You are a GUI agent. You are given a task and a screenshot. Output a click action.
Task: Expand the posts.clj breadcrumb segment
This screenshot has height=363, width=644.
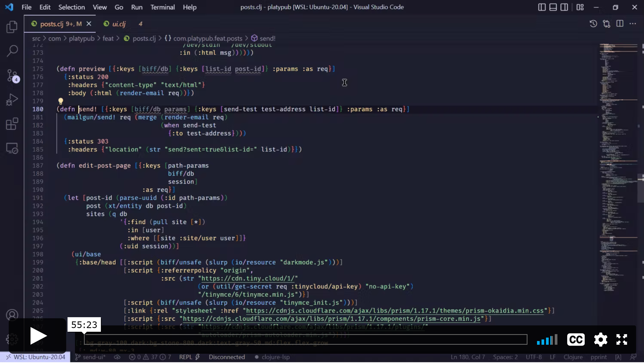pyautogui.click(x=144, y=38)
